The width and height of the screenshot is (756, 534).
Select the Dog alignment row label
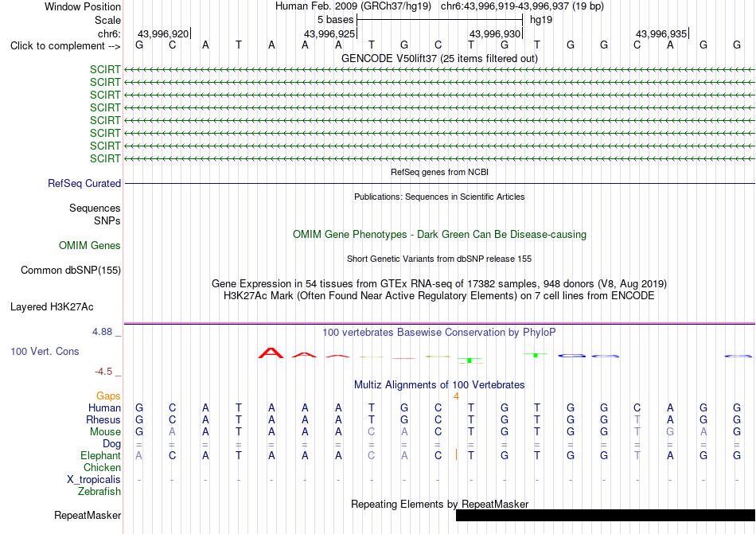point(111,443)
